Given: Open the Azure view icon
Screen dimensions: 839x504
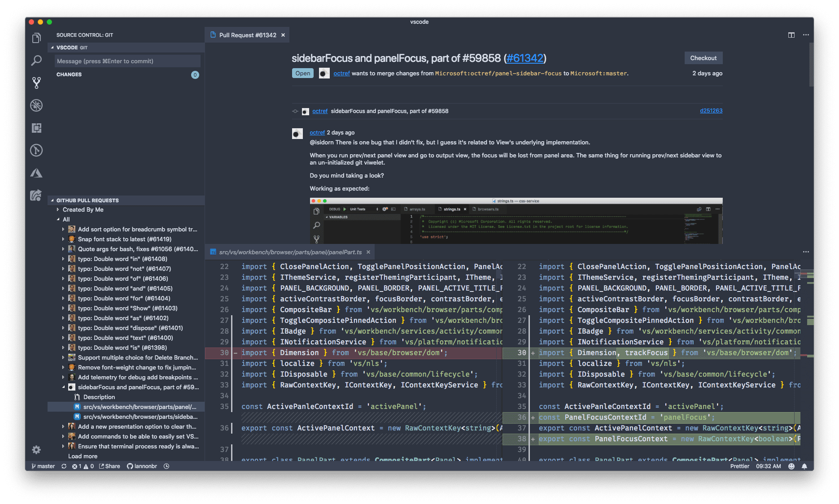Looking at the screenshot, I should (36, 173).
